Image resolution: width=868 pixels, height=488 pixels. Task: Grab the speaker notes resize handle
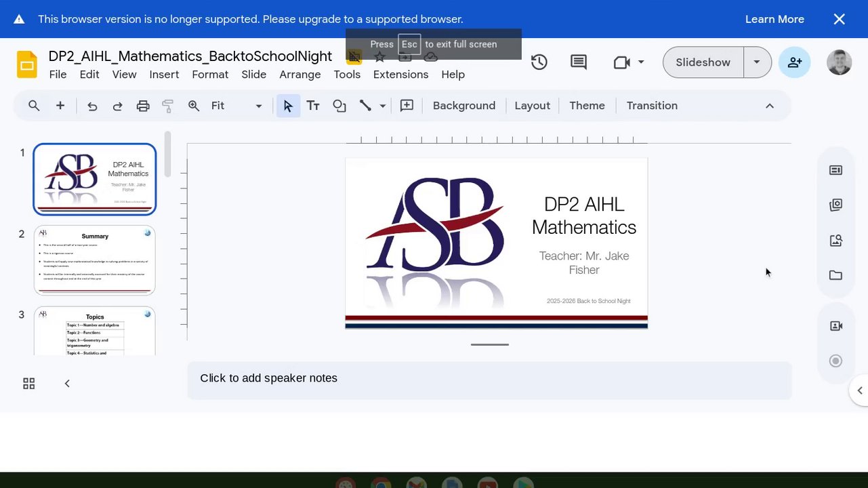[490, 344]
